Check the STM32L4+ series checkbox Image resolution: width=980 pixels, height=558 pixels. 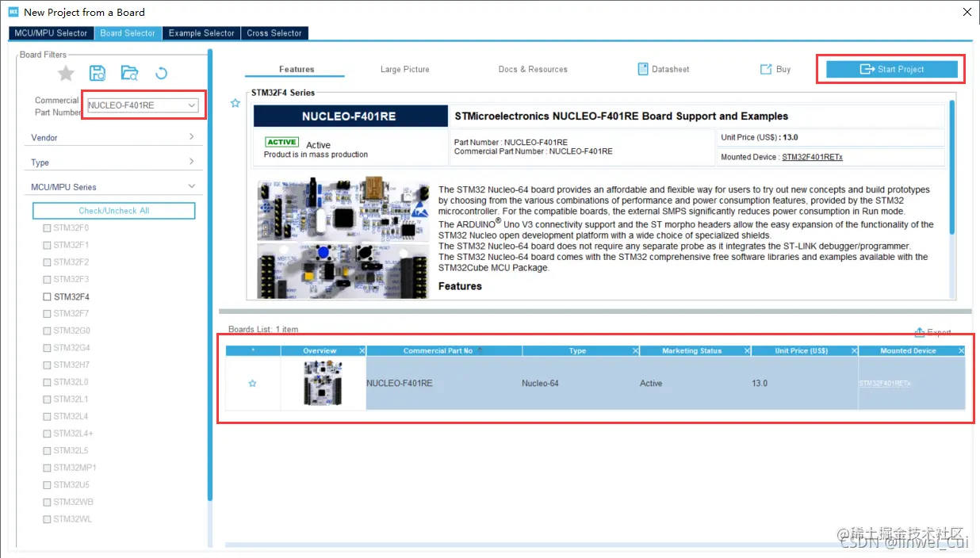pos(47,434)
